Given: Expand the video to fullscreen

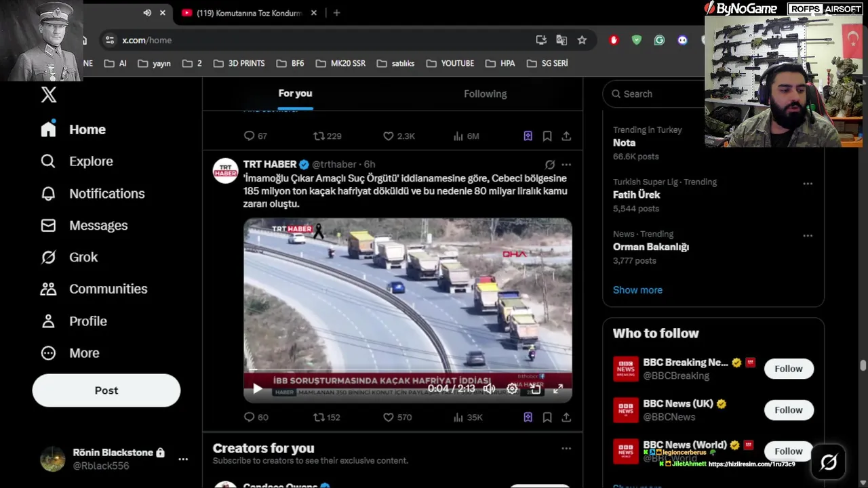Looking at the screenshot, I should [558, 389].
